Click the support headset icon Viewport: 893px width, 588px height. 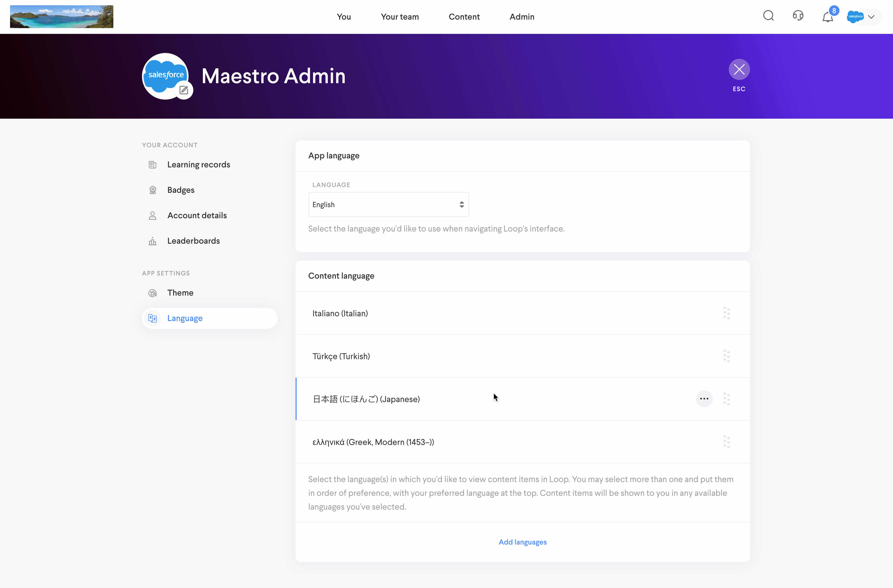click(x=798, y=16)
